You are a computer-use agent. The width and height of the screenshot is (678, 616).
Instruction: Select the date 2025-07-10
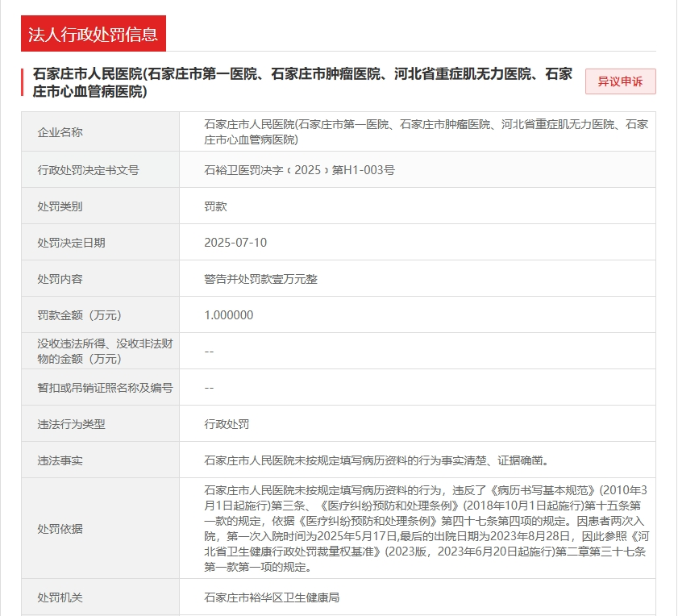(235, 243)
